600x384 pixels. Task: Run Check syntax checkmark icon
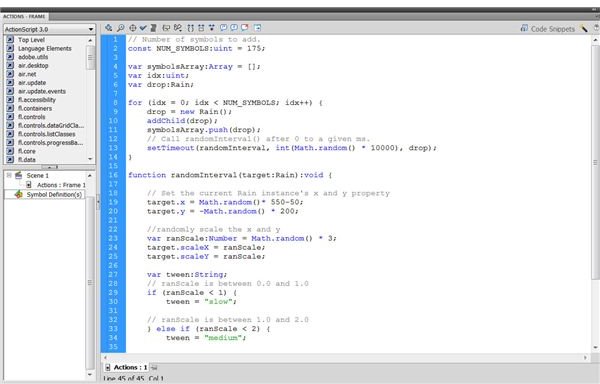click(143, 28)
